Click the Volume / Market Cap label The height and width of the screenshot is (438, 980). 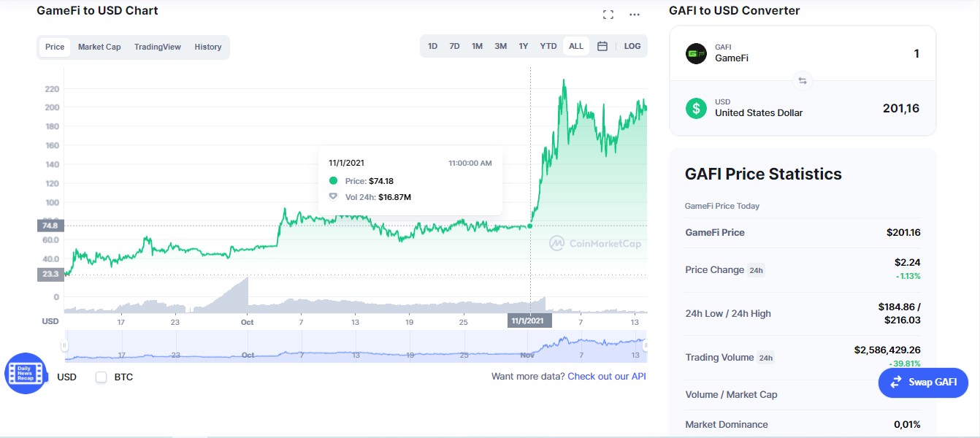tap(731, 394)
